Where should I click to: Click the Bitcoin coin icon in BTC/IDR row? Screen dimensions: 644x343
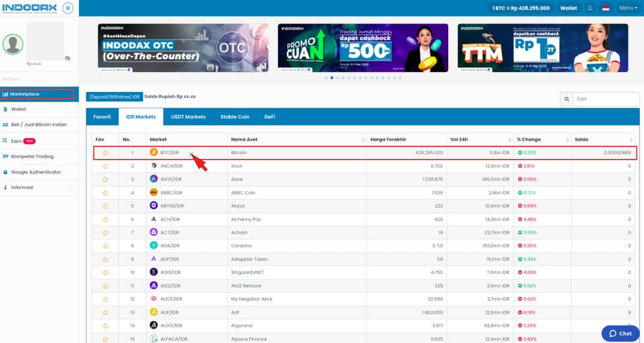coord(153,152)
